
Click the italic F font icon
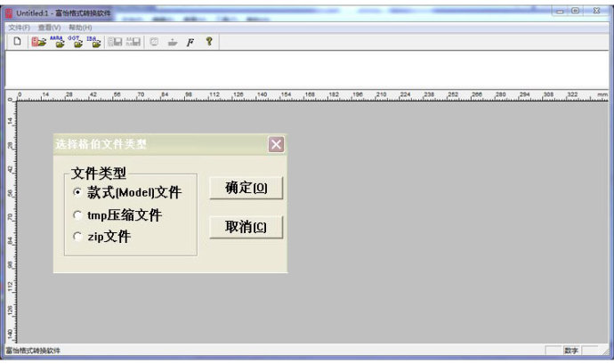click(x=190, y=42)
